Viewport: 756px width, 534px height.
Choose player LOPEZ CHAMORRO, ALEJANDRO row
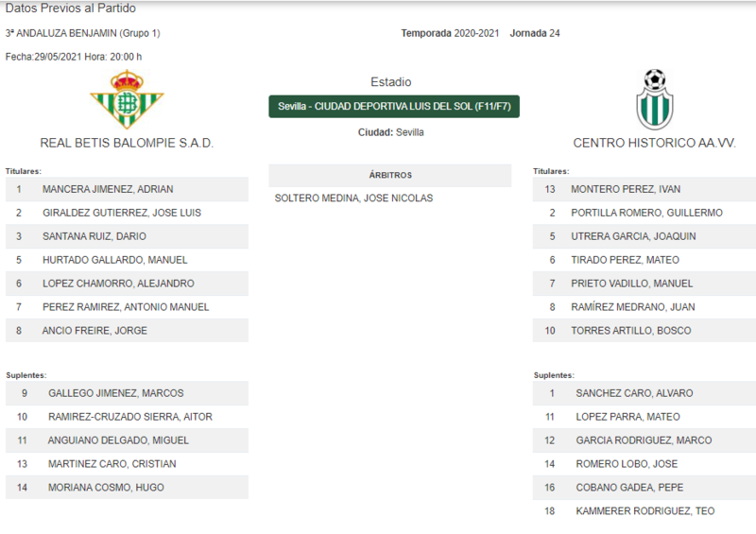127,284
